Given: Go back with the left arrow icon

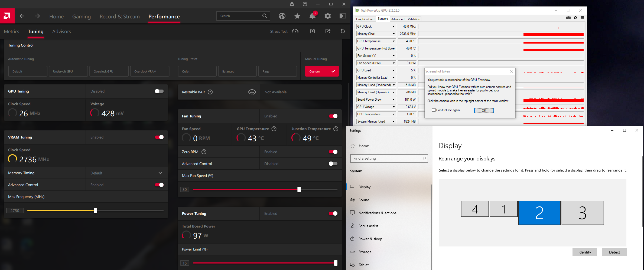Looking at the screenshot, I should tap(22, 16).
